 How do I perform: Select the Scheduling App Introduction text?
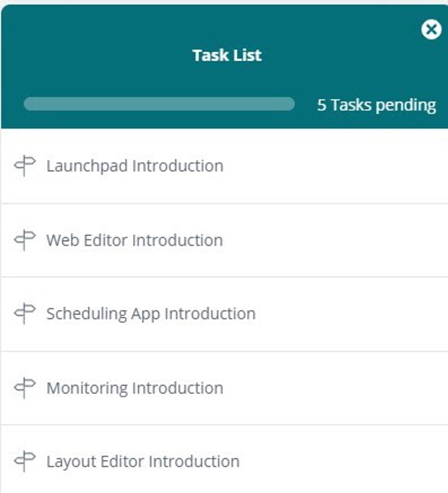pos(151,314)
